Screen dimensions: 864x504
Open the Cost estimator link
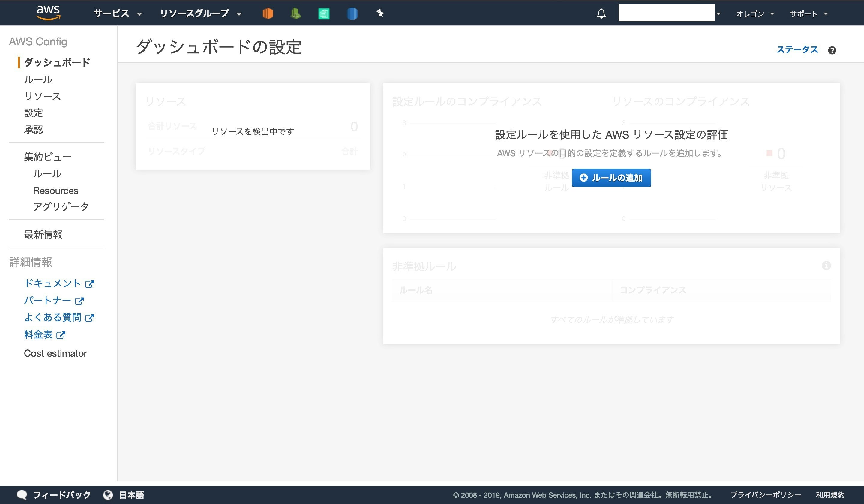(x=55, y=353)
